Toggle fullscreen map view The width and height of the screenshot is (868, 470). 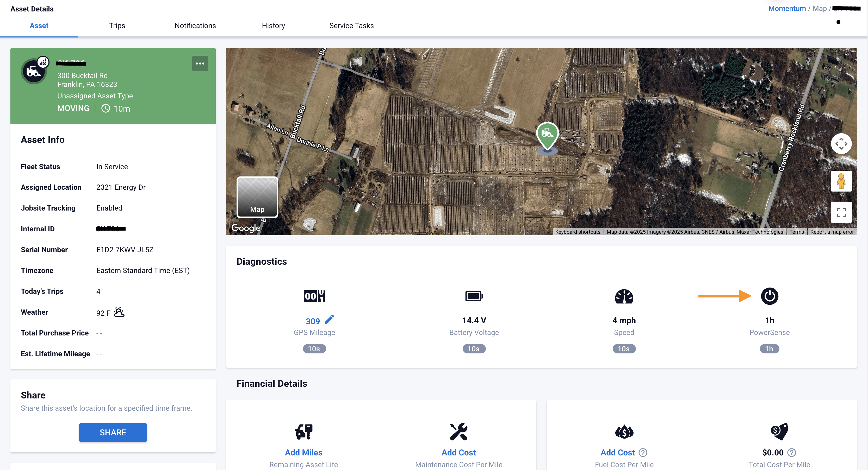click(x=841, y=212)
